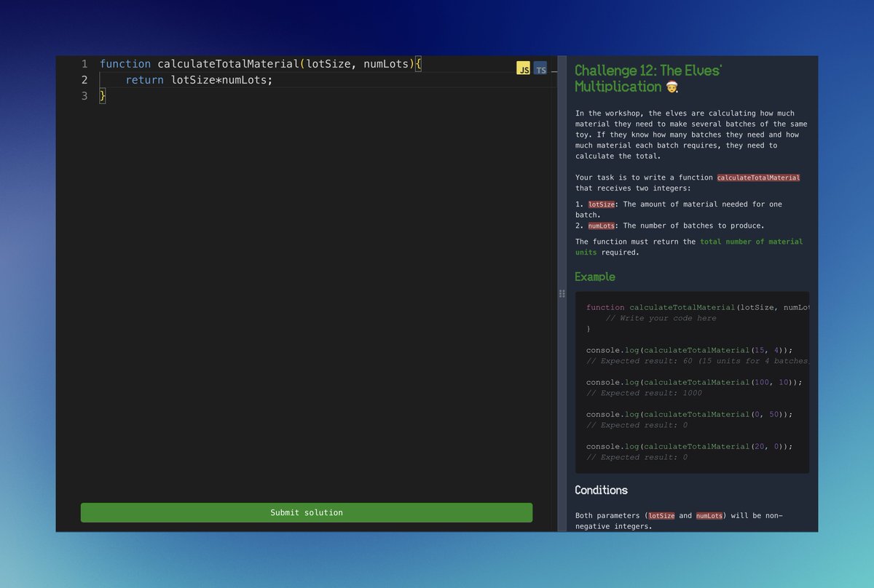Viewport: 874px width, 588px height.
Task: Click comment '// Expected result: 60'
Action: pyautogui.click(x=698, y=361)
